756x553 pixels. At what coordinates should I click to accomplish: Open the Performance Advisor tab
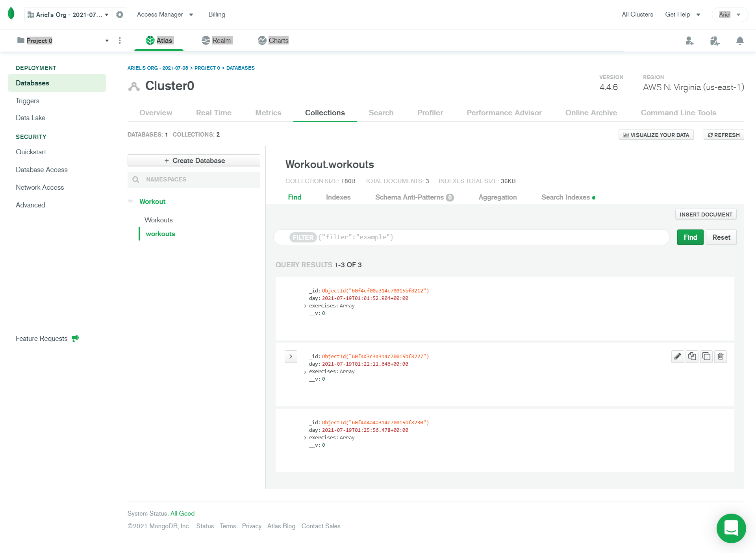pyautogui.click(x=504, y=113)
